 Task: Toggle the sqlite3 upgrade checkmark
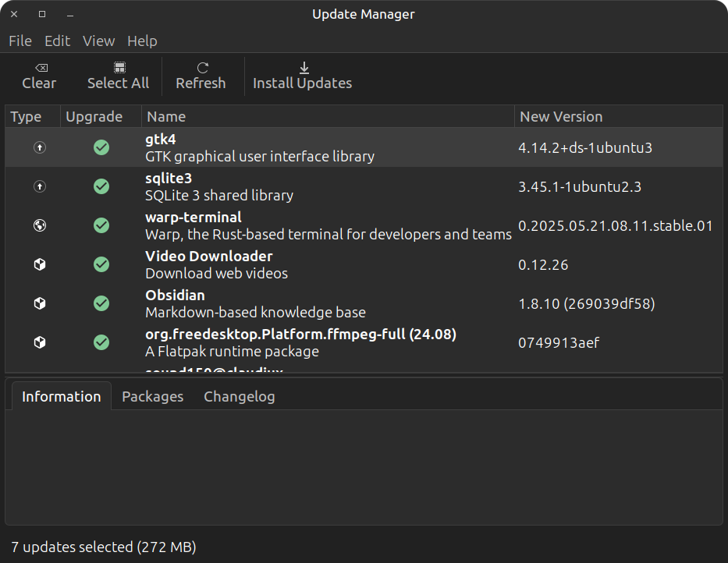pos(101,186)
